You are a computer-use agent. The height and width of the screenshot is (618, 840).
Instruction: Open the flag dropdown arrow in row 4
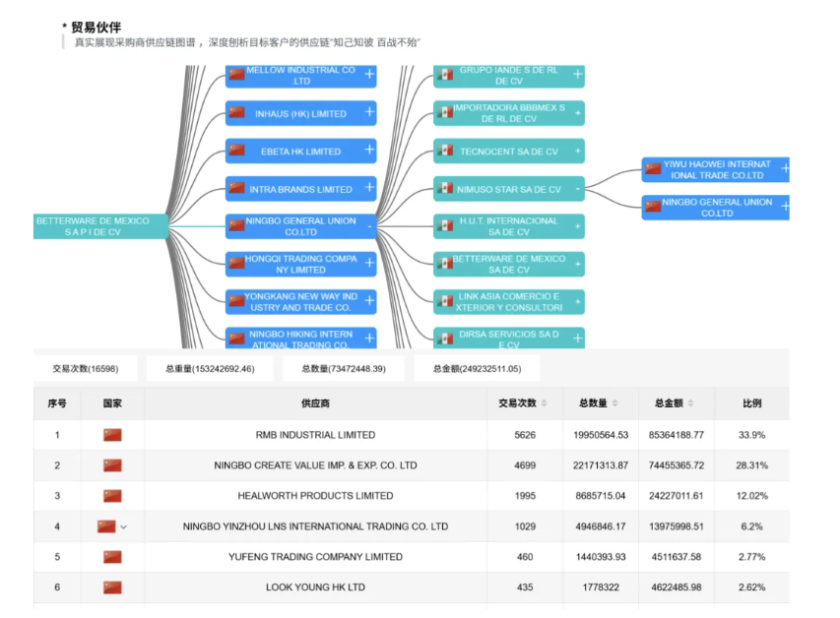pyautogui.click(x=124, y=527)
